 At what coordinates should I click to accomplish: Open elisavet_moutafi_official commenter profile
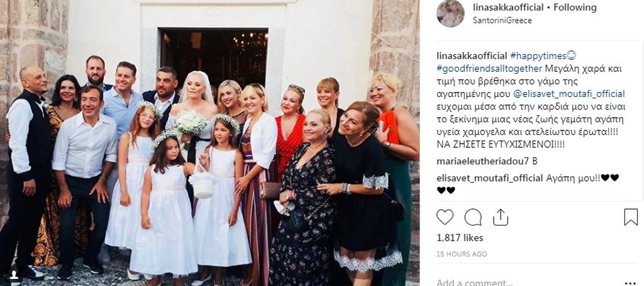[489, 178]
